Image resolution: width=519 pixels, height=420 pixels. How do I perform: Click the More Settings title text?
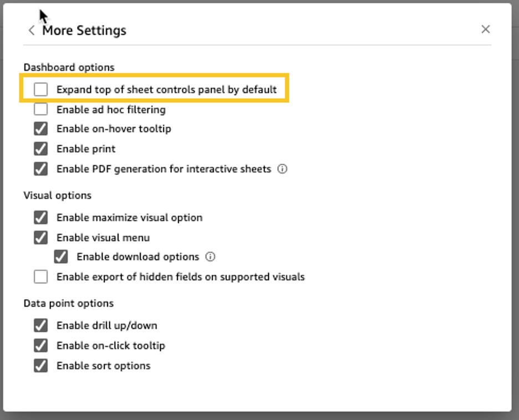coord(84,30)
